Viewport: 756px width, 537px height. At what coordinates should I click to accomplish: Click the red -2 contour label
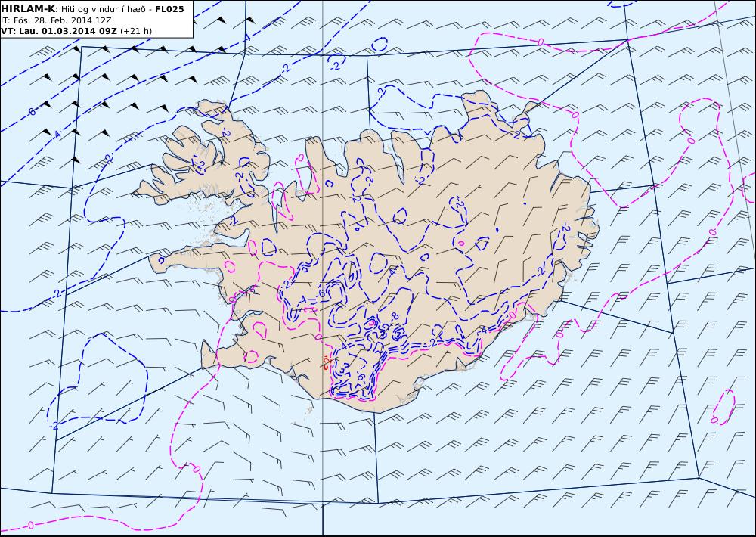[x=327, y=361]
